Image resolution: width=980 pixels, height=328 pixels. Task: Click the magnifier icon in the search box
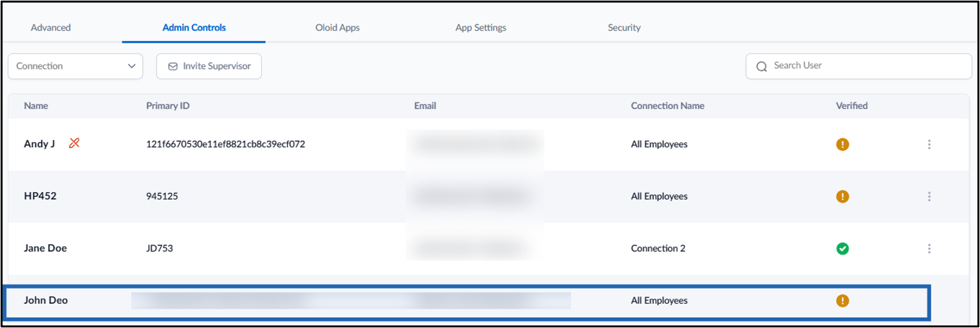[x=762, y=66]
